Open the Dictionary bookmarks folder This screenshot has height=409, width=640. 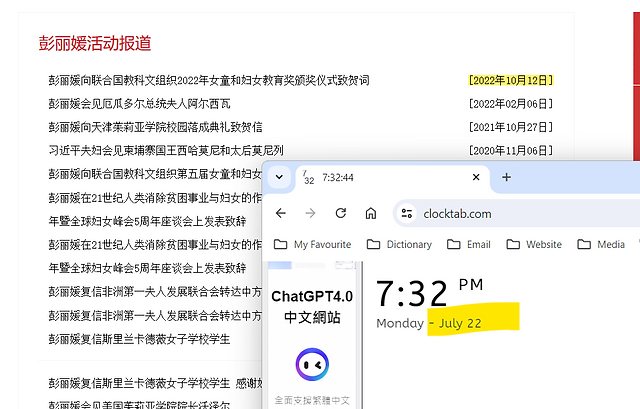click(399, 245)
